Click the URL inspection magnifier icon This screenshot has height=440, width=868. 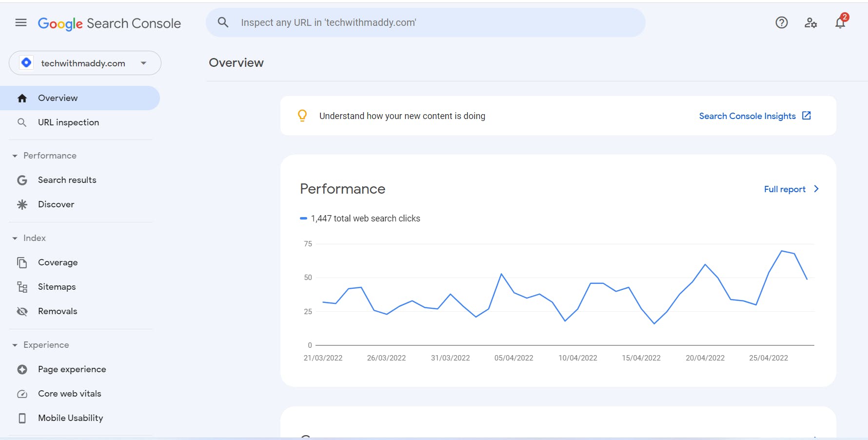[x=22, y=122]
